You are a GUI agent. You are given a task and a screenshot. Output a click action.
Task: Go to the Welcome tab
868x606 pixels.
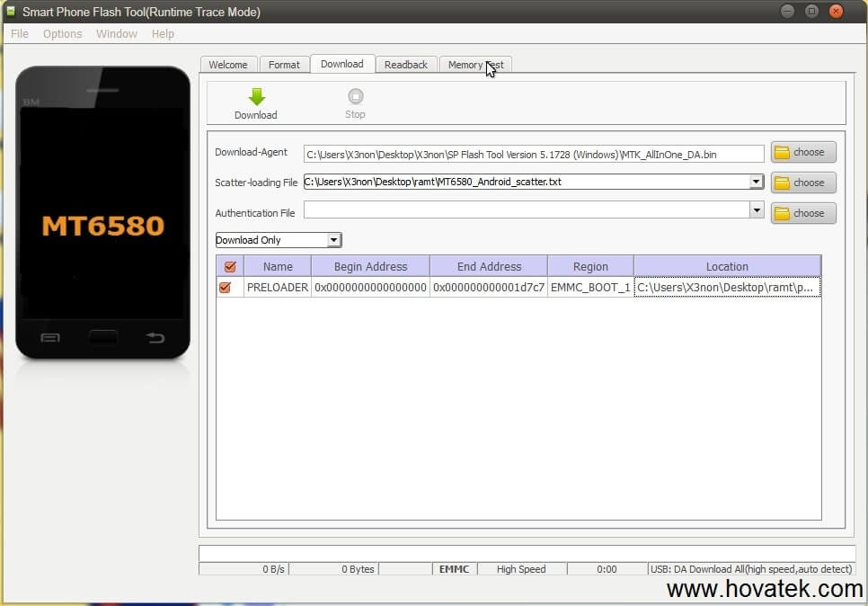(x=228, y=64)
